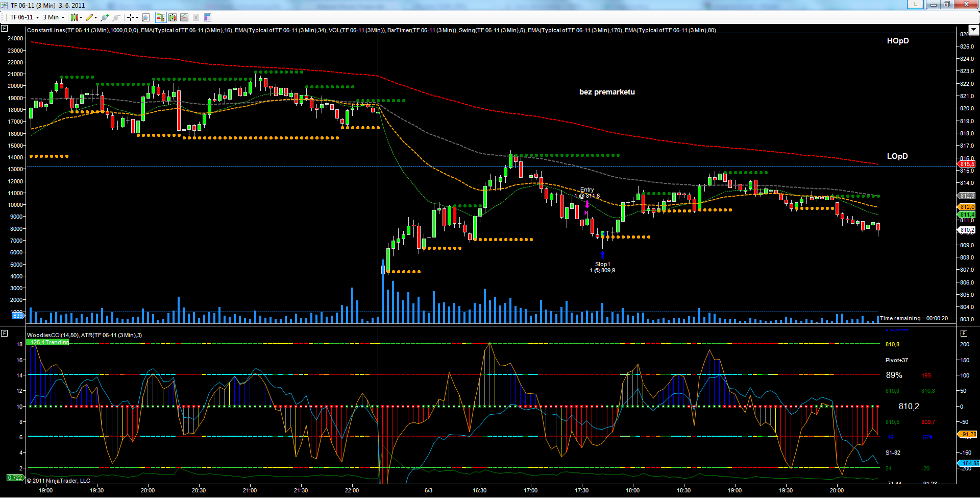This screenshot has width=980, height=498.
Task: Click the gray 812,9 price marker
Action: pyautogui.click(x=966, y=196)
